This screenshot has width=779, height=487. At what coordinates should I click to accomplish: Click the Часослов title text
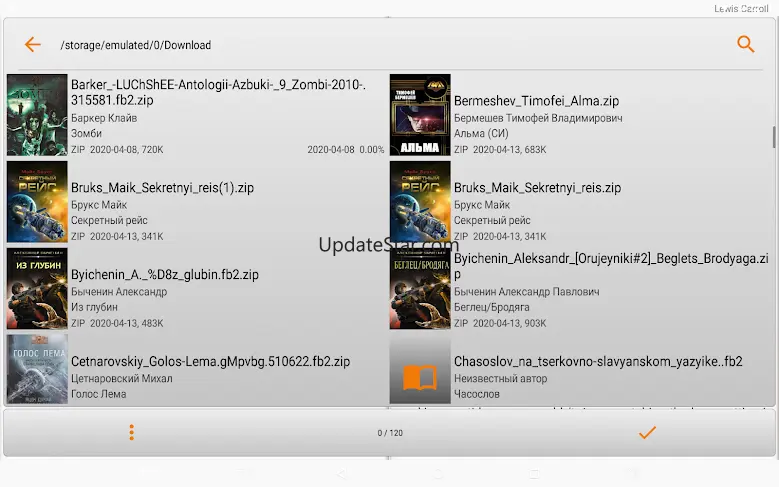[x=476, y=394]
